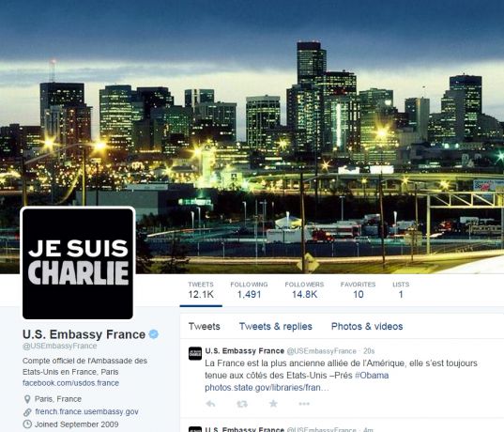Visit french.france.usembassy.gov website link
The height and width of the screenshot is (432, 504).
click(x=86, y=412)
